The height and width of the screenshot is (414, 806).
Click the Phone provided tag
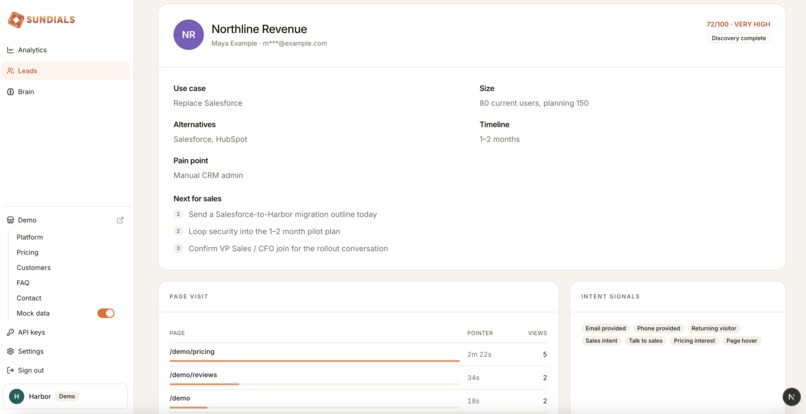click(x=658, y=328)
